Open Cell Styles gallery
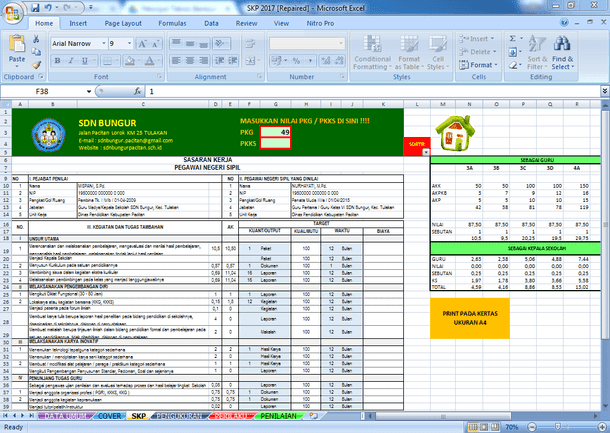The image size is (610, 433). click(x=438, y=52)
